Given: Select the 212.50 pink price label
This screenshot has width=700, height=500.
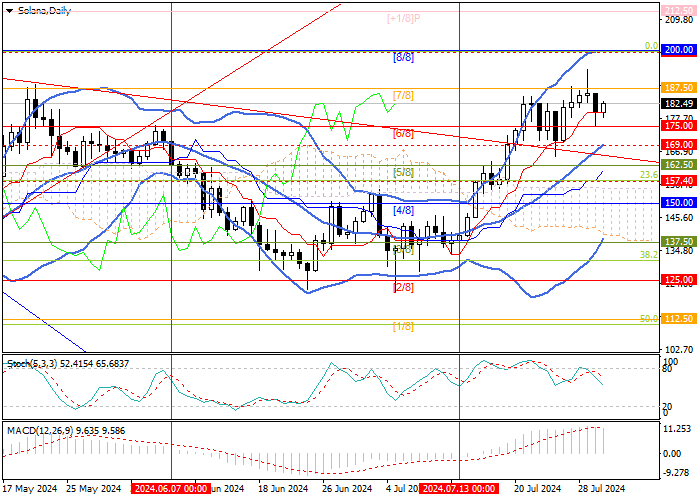Looking at the screenshot, I should 678,11.
